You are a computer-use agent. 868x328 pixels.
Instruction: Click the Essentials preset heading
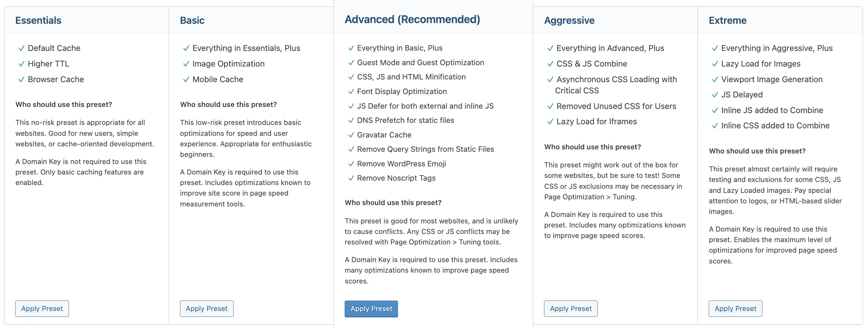(38, 20)
